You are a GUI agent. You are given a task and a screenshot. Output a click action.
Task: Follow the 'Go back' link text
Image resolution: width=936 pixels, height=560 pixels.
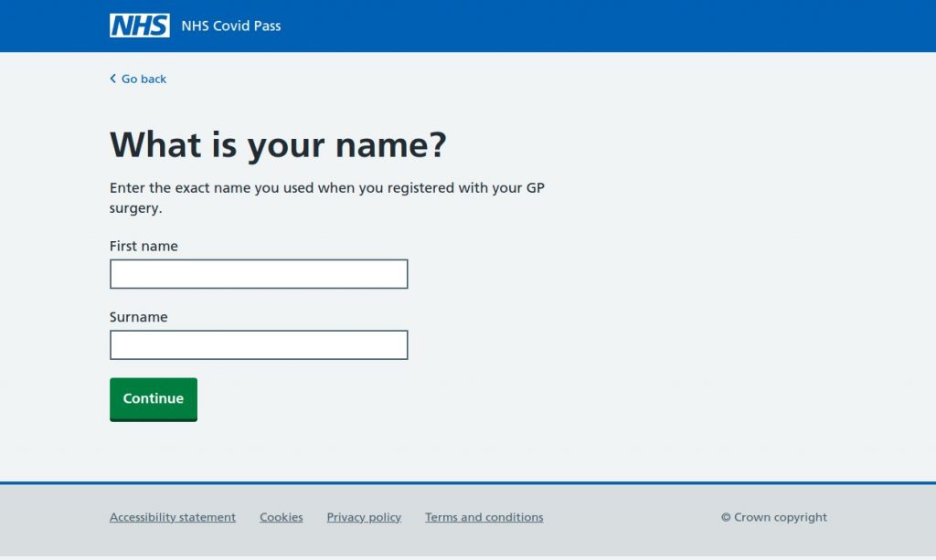pyautogui.click(x=144, y=79)
